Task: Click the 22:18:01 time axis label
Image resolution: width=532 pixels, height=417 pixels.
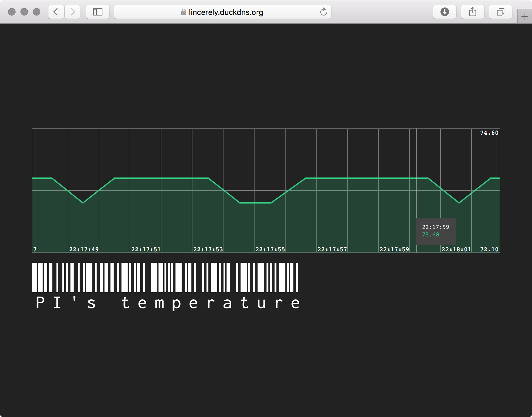Action: (x=456, y=249)
